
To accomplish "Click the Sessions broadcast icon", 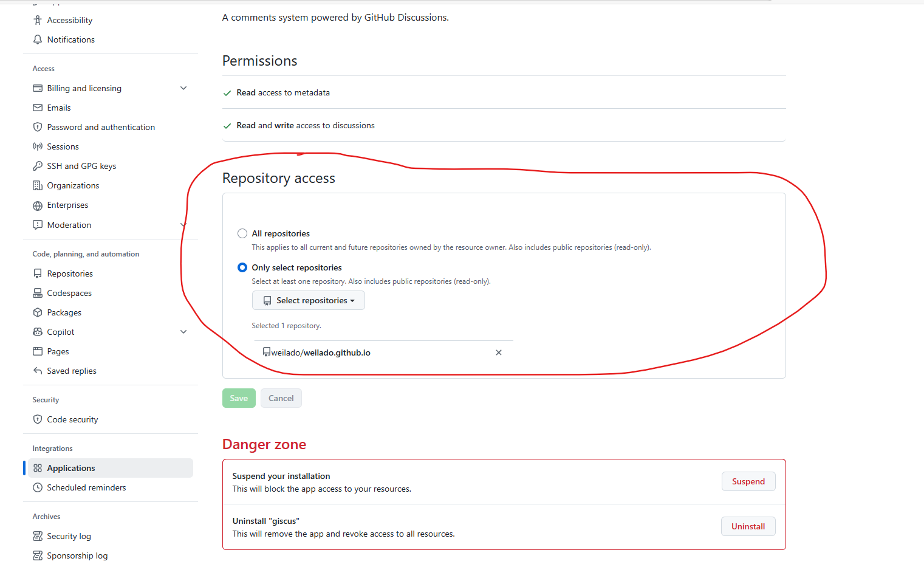I will (x=38, y=146).
